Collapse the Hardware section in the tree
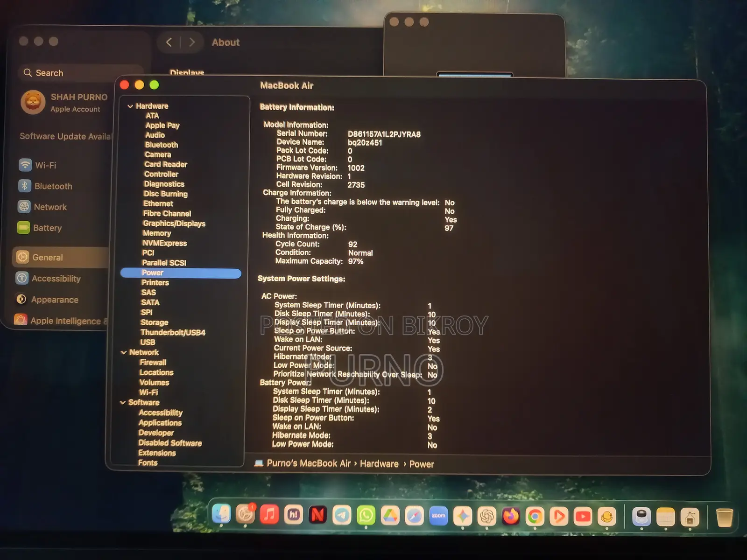The height and width of the screenshot is (560, 747). (x=130, y=106)
